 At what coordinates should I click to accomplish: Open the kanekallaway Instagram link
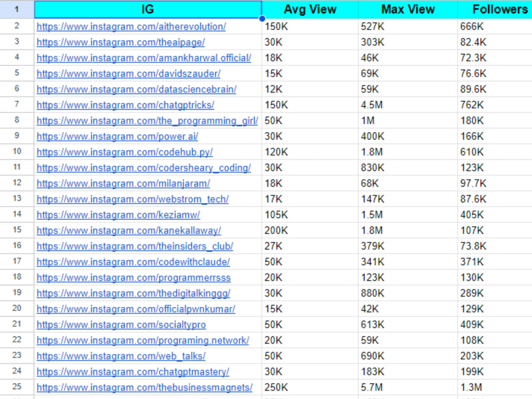coord(129,231)
